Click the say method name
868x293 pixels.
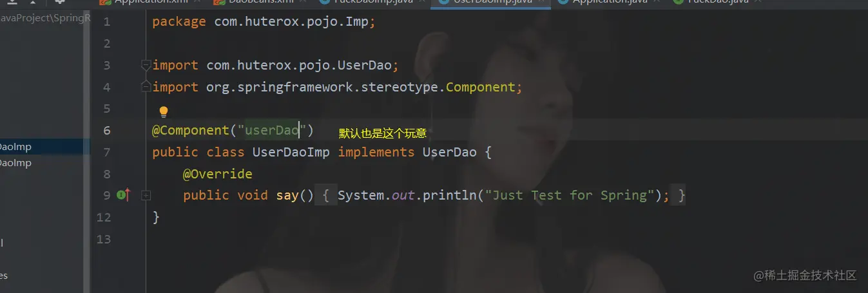tap(287, 195)
